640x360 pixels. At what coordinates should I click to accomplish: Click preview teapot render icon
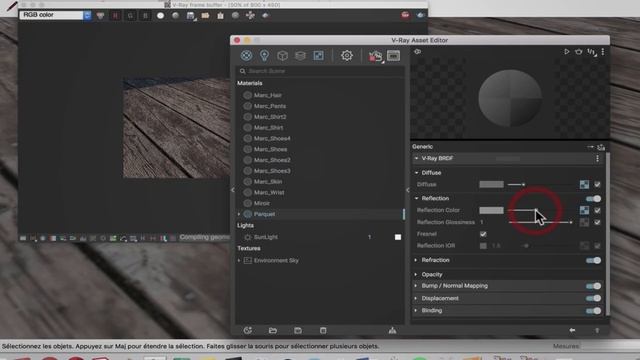[579, 52]
